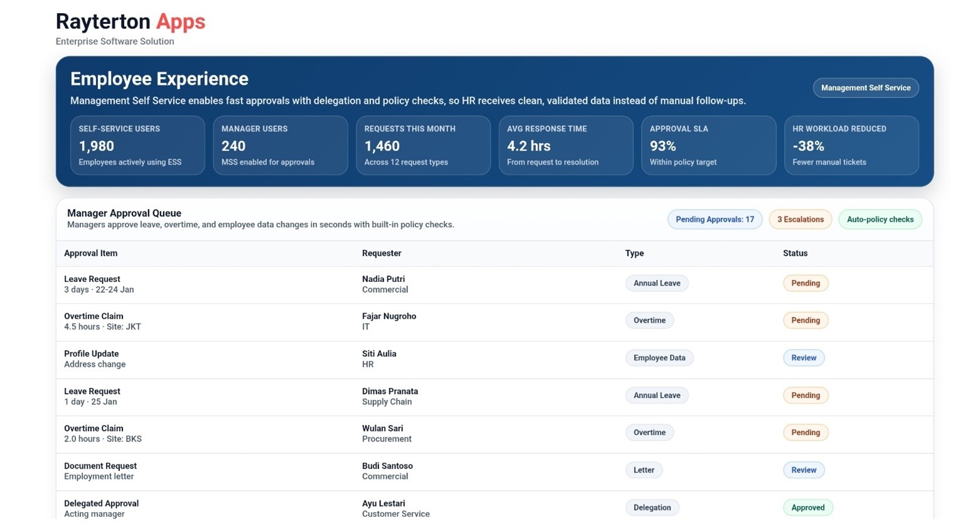Click the Delegation type tag
The width and height of the screenshot is (980, 528).
click(652, 508)
